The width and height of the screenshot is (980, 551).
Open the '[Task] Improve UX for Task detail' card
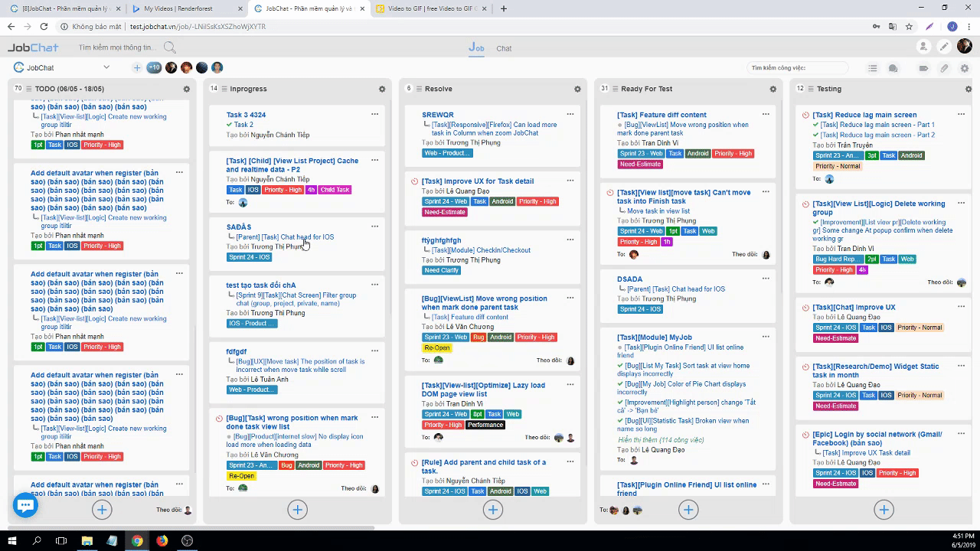(x=478, y=181)
